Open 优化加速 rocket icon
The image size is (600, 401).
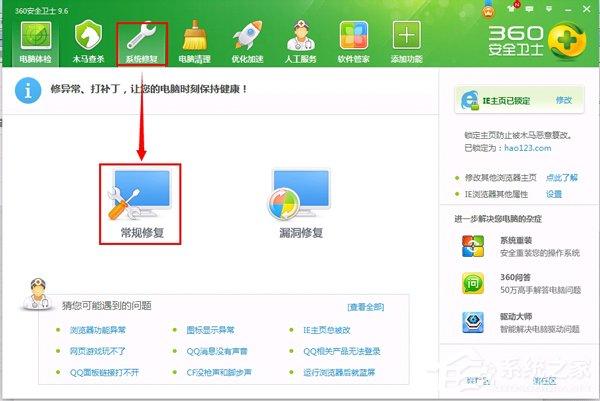248,35
